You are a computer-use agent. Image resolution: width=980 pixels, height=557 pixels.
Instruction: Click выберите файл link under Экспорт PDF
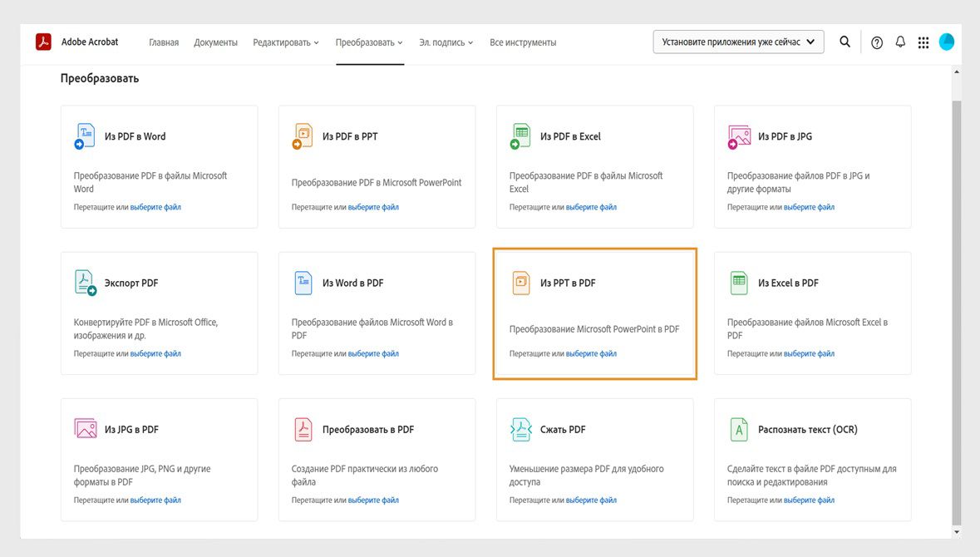click(x=155, y=353)
